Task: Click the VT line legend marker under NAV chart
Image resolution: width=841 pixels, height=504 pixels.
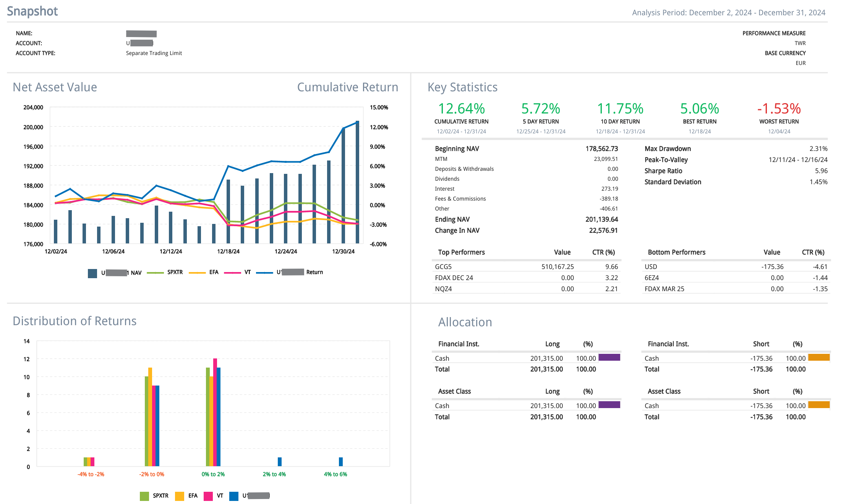Action: point(232,273)
